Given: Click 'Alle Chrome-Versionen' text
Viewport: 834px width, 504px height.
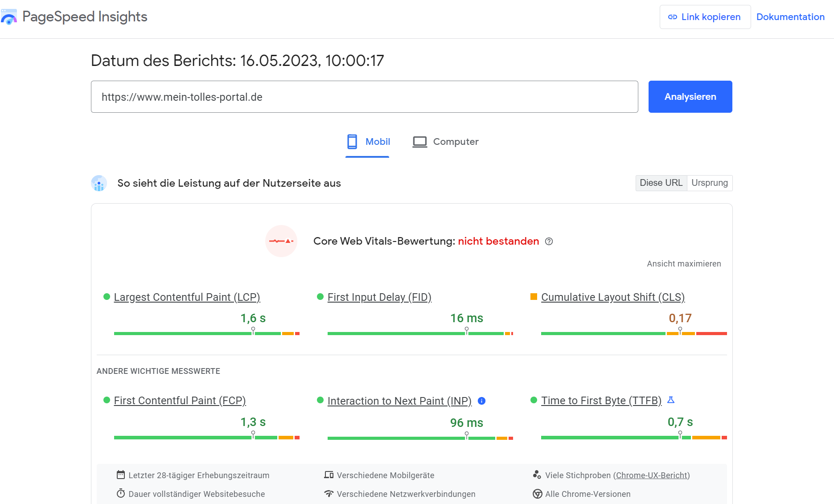Looking at the screenshot, I should pos(588,494).
